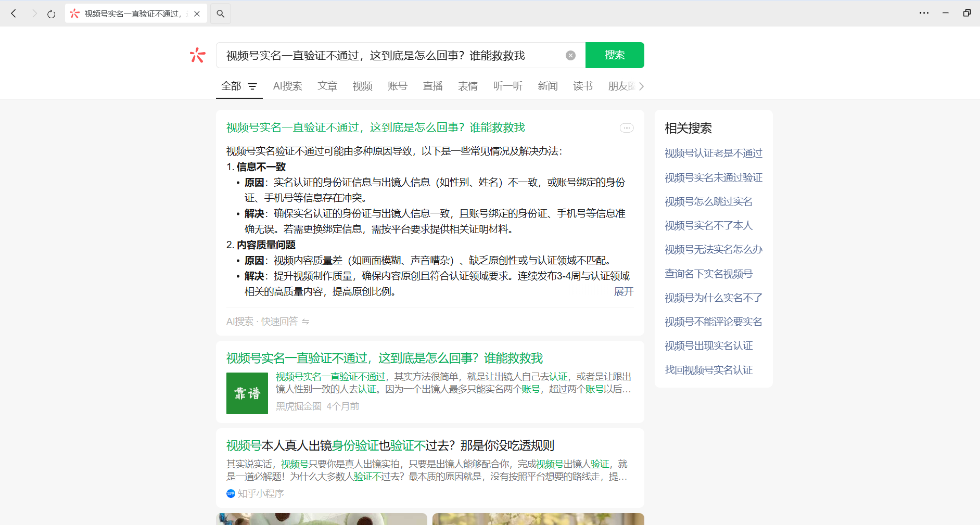
Task: Click the source 黑虎掘金圈
Action: click(299, 406)
